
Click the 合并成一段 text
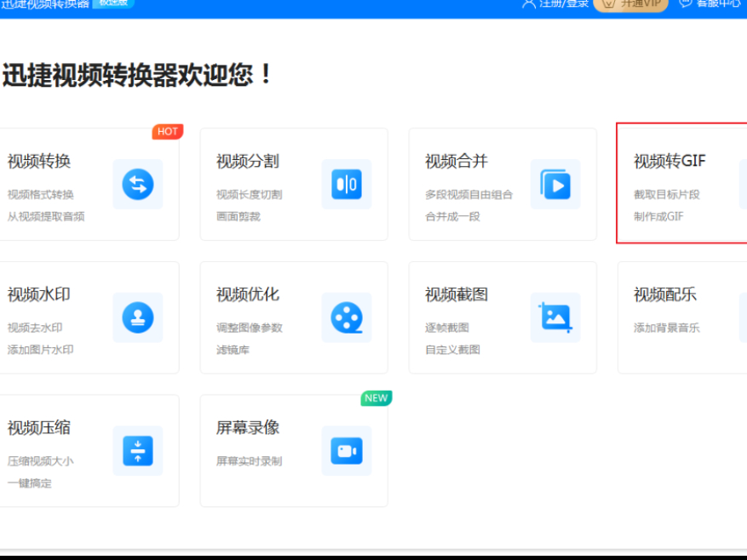coord(452,217)
